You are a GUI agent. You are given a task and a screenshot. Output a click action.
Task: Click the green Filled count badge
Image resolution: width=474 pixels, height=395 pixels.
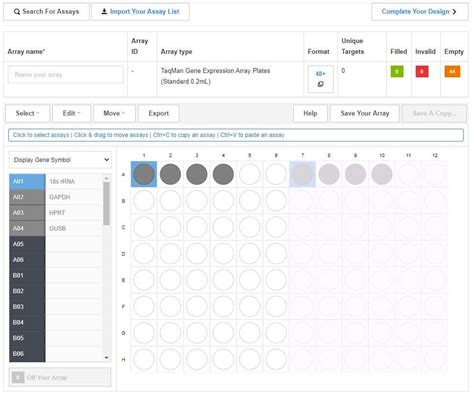tap(397, 71)
